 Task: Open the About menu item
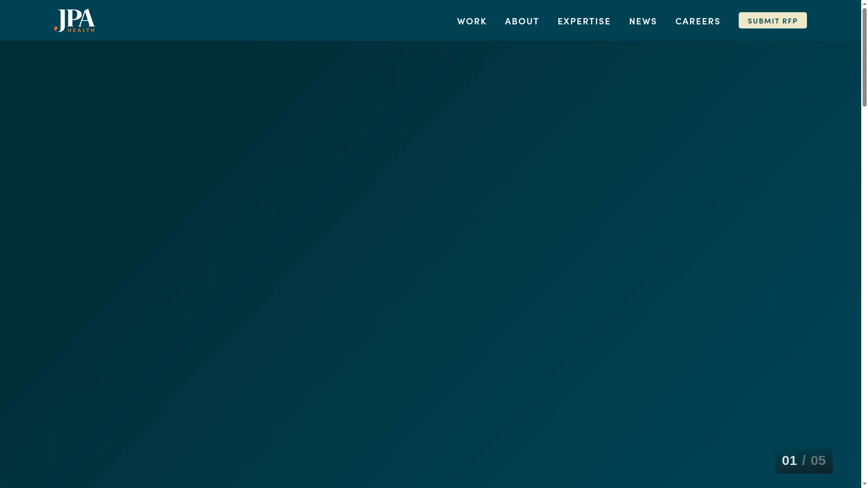pyautogui.click(x=522, y=21)
